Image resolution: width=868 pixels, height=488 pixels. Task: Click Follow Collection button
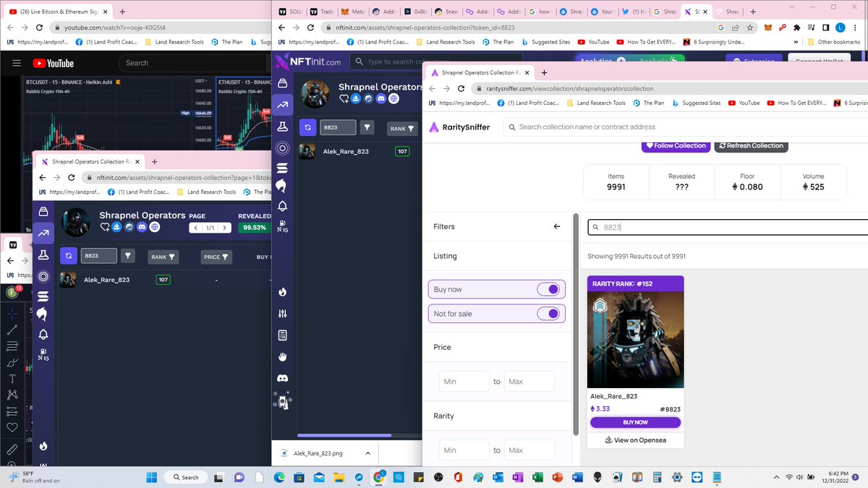(676, 145)
